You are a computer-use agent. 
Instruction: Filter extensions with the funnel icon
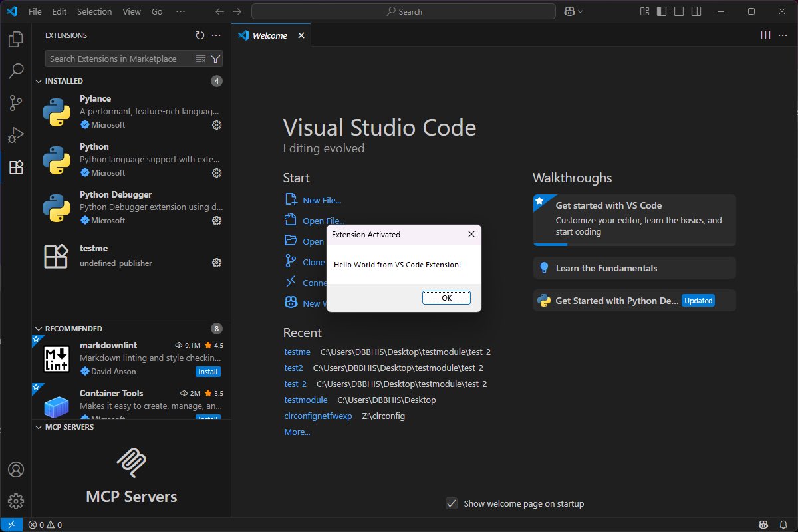[x=215, y=59]
